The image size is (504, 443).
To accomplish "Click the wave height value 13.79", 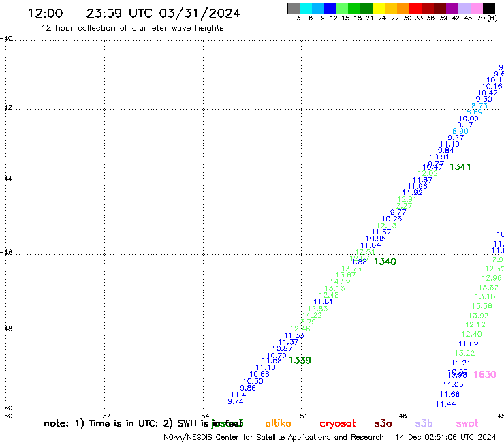I will pos(306,322).
